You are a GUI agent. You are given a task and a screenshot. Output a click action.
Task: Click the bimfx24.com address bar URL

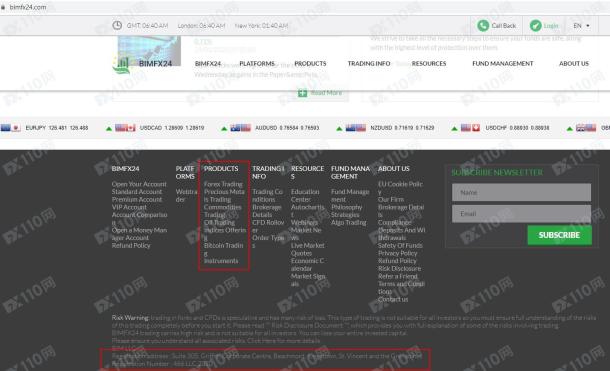[28, 7]
